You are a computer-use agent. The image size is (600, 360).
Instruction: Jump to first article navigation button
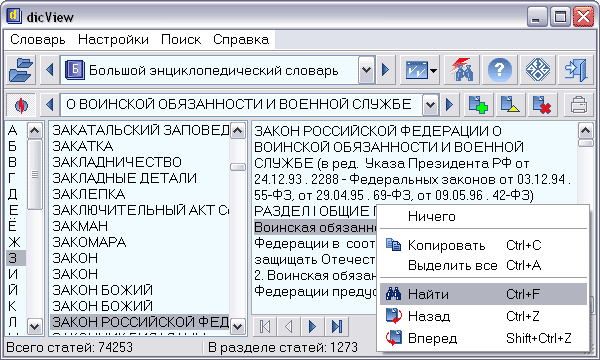pyautogui.click(x=265, y=326)
